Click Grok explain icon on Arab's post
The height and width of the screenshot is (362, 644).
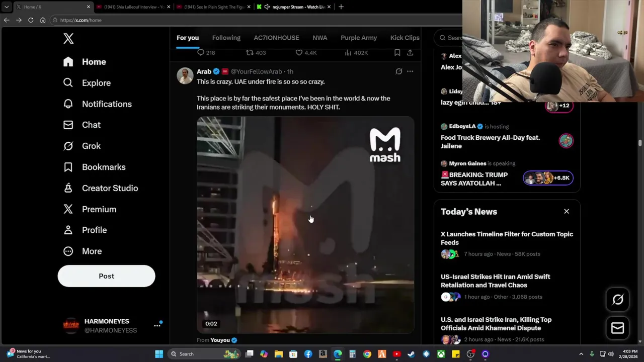click(x=399, y=71)
